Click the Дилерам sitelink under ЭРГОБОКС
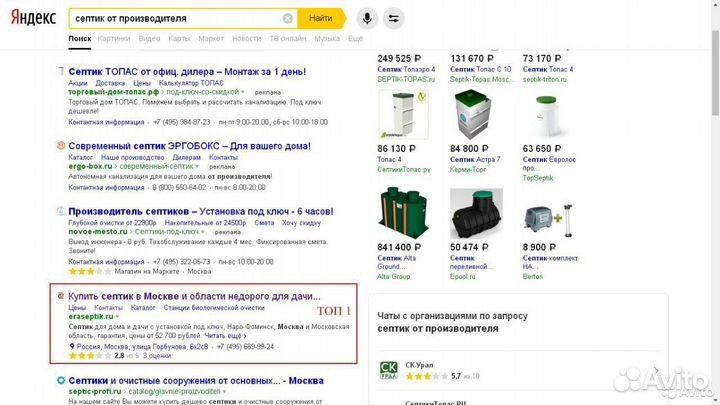Screen dimensions: 720x405 [x=186, y=158]
